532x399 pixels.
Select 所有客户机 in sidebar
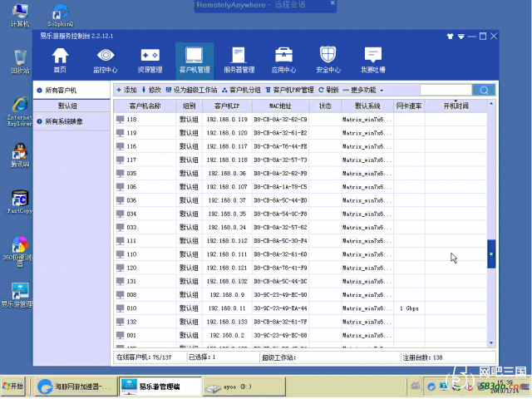(71, 91)
